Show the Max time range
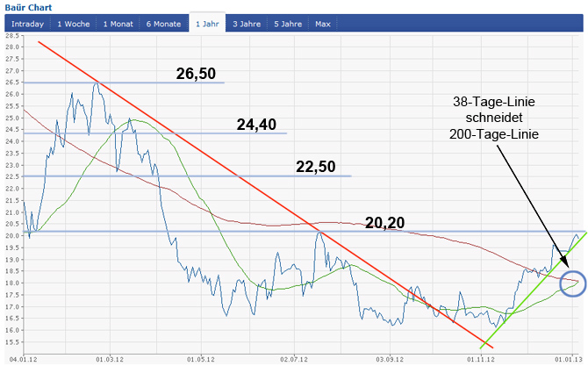This screenshot has height=373, width=588. [x=323, y=24]
